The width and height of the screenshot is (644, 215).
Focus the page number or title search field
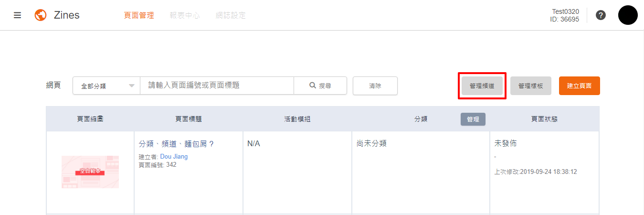(217, 86)
